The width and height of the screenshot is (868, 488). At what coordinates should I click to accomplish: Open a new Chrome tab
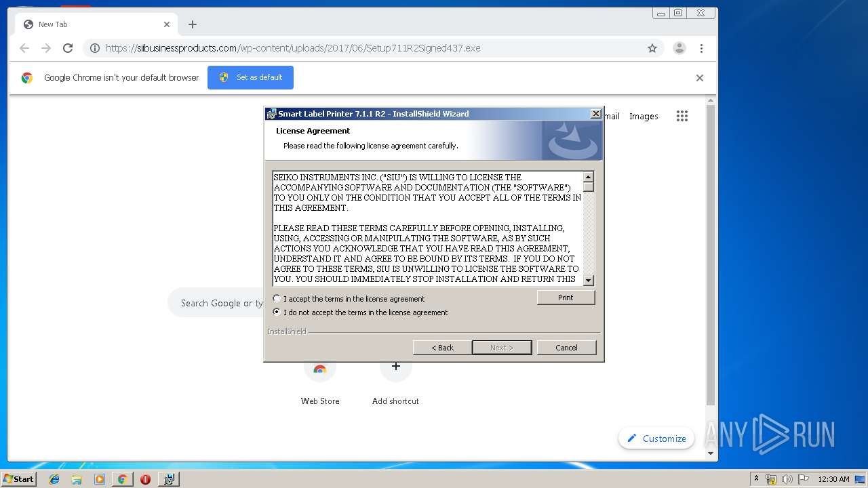193,24
